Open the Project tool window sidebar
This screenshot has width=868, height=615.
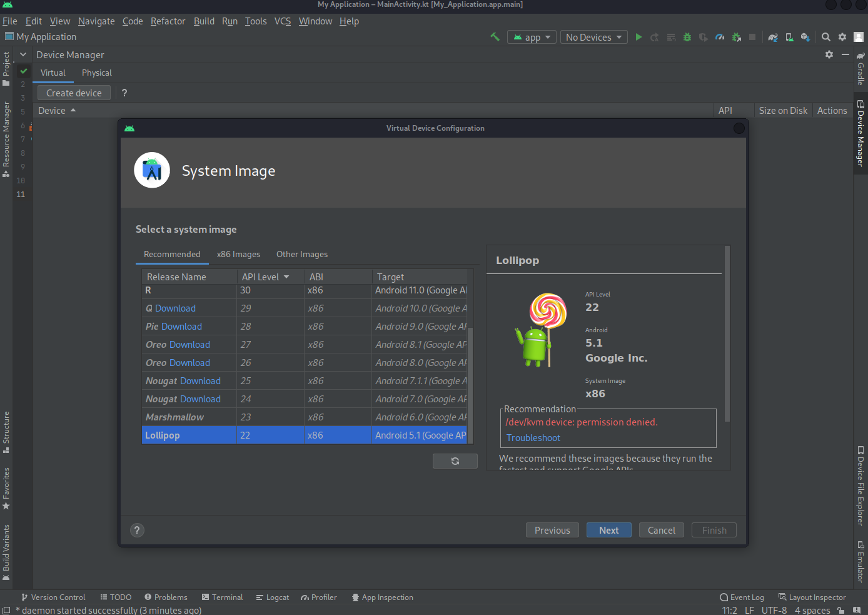click(x=6, y=69)
